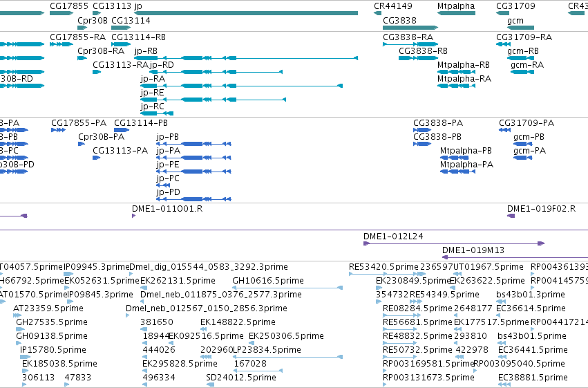This screenshot has height=388, width=588.
Task: Select the CG31709 gene label
Action: click(515, 6)
